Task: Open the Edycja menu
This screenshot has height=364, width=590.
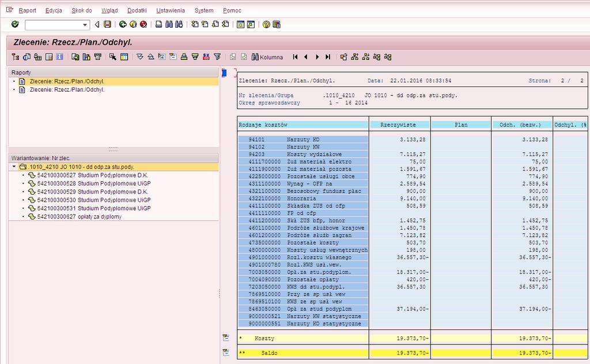Action: [x=54, y=10]
